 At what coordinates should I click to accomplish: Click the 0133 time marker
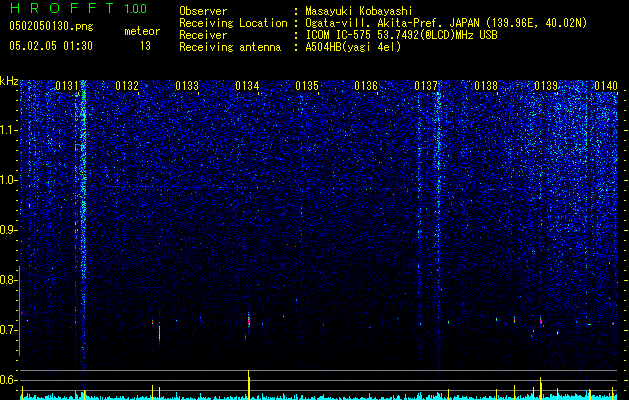(187, 86)
